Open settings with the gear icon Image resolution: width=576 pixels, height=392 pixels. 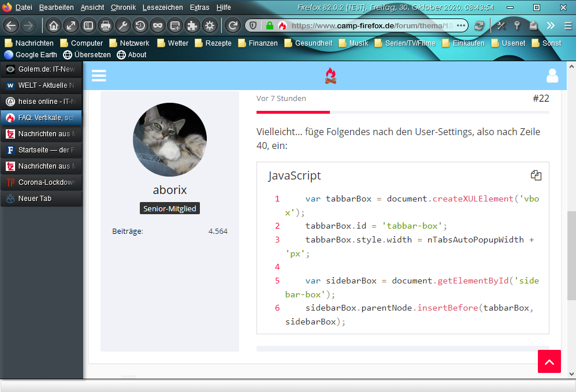coord(209,25)
